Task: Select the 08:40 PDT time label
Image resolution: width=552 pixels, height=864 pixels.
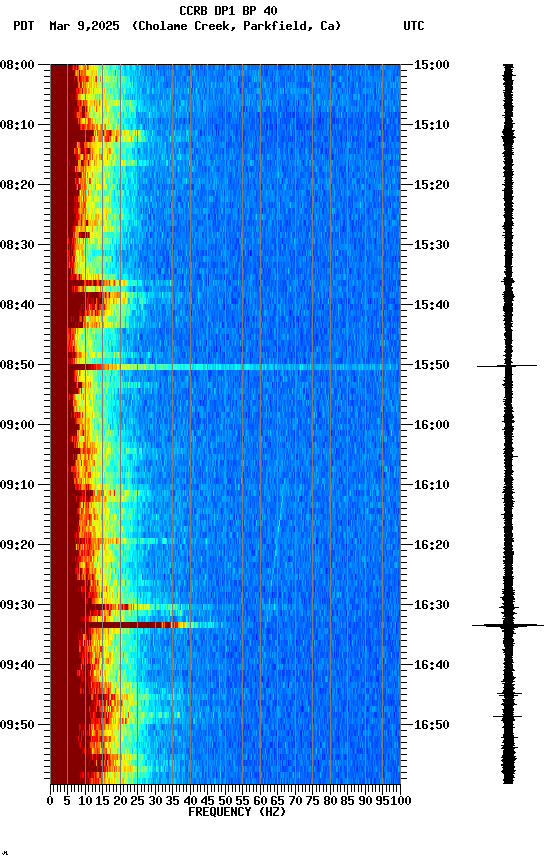Action: tap(17, 305)
